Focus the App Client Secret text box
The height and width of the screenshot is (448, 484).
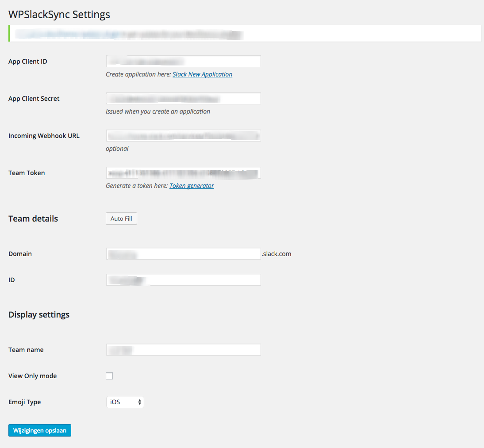pyautogui.click(x=183, y=99)
